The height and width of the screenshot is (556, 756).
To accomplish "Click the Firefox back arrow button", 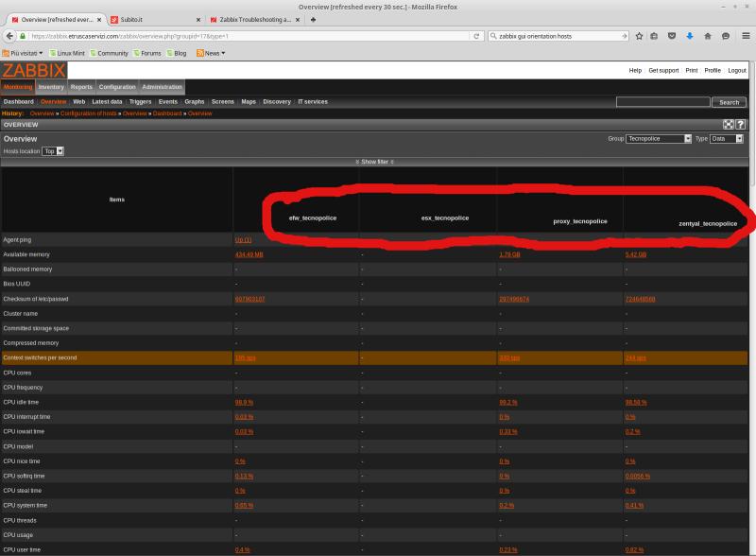I will tap(9, 36).
